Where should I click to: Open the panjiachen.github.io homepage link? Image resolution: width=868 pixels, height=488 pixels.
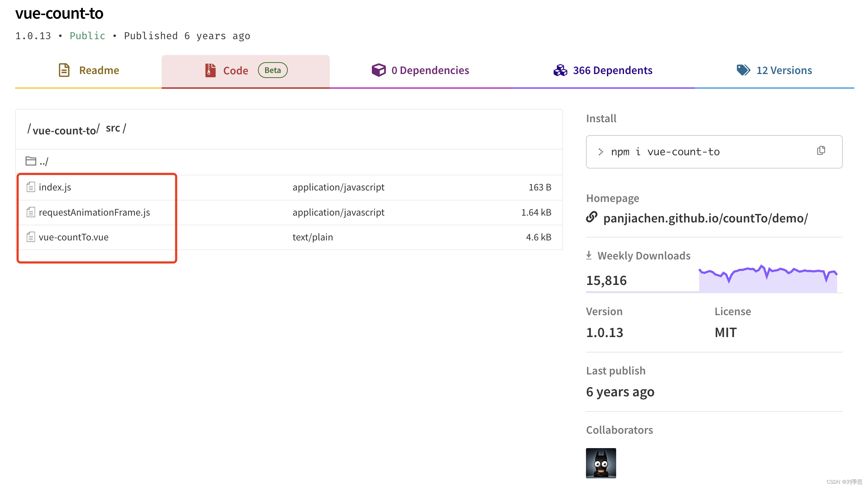(705, 218)
